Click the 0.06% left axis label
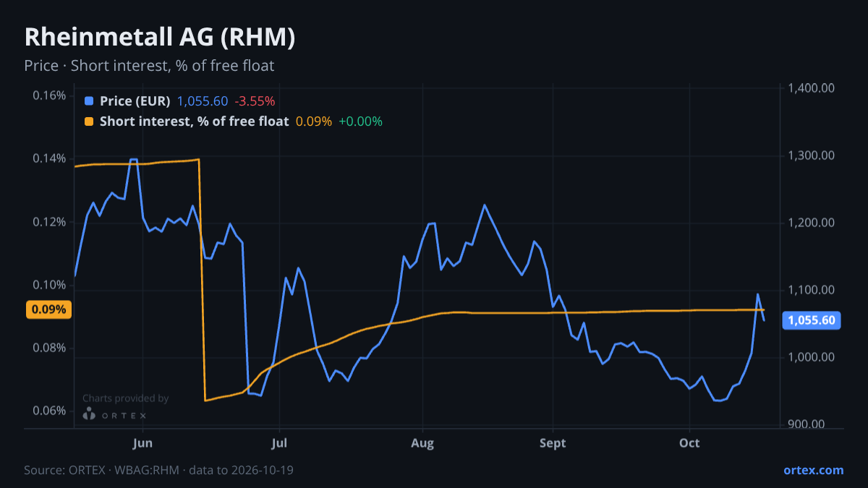This screenshot has height=488, width=868. 50,411
